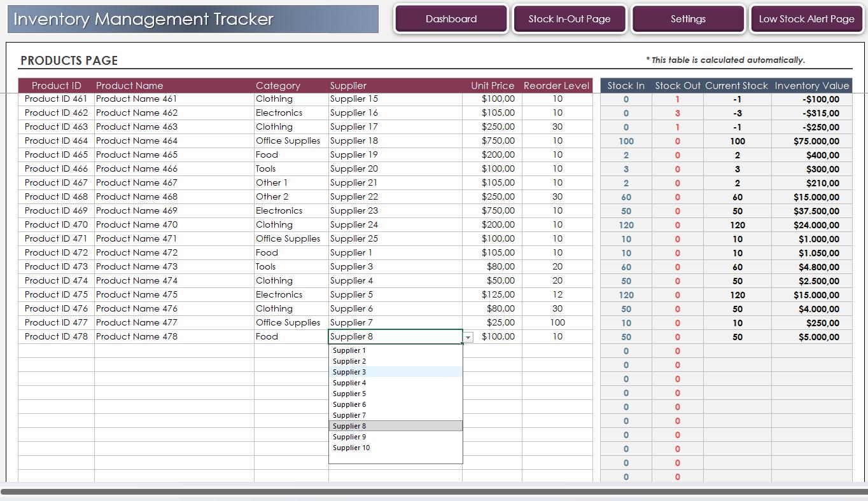Click the $75.000,00 inventory value cell

(x=812, y=141)
